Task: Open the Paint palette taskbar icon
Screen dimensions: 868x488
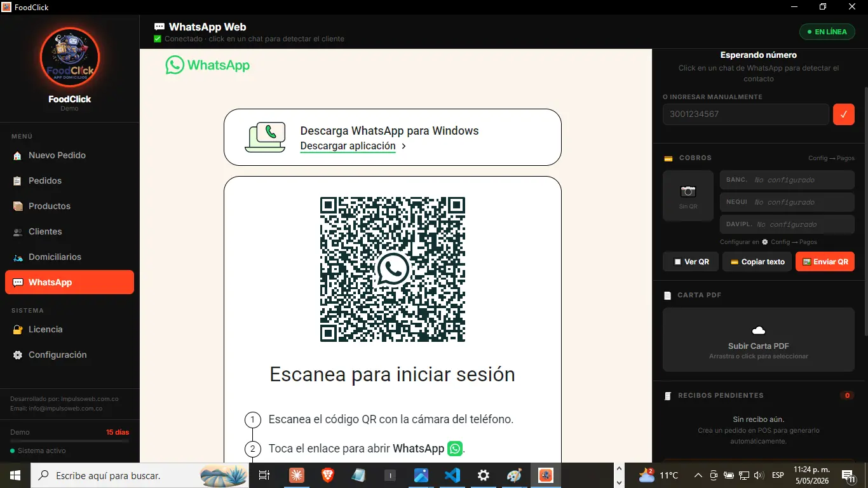Action: pos(515,475)
